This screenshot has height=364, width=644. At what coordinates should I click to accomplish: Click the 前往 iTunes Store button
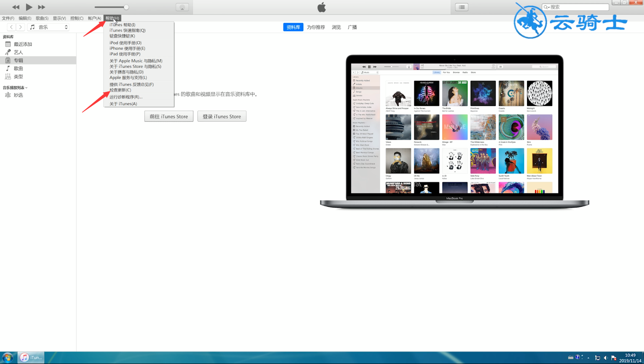pos(169,116)
